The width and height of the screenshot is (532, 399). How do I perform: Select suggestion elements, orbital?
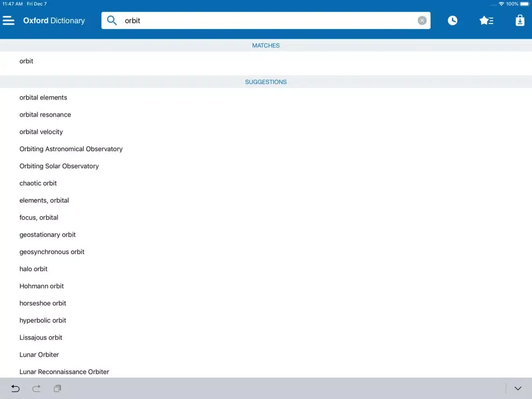pos(44,200)
